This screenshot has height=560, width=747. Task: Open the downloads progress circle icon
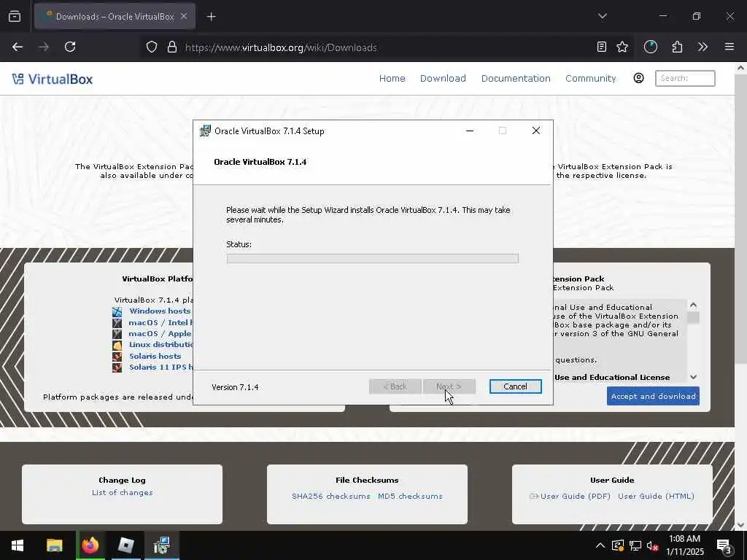(x=650, y=47)
